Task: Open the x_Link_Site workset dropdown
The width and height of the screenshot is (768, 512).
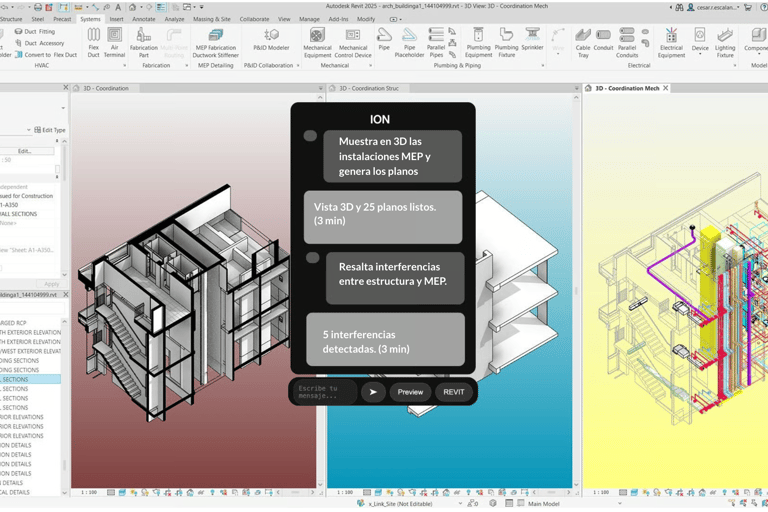Action: coord(459,503)
